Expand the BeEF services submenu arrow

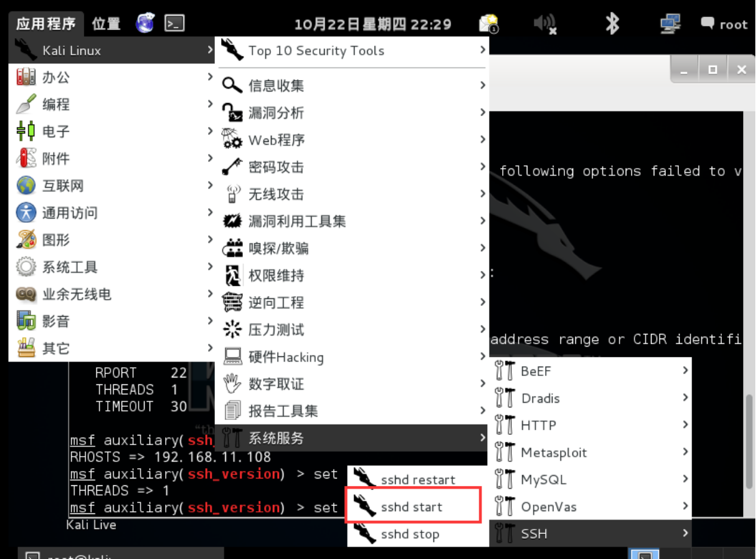pos(685,370)
